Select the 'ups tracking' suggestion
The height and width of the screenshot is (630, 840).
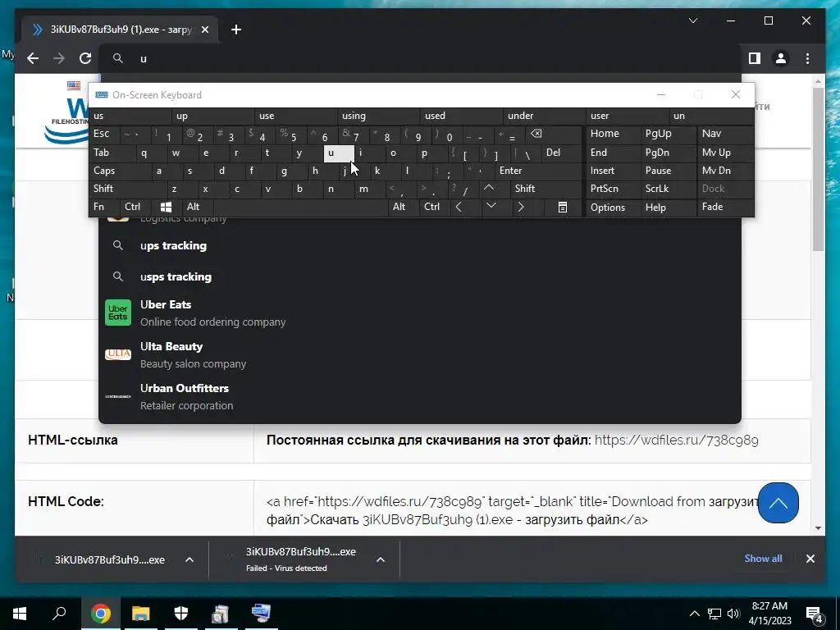point(420,245)
